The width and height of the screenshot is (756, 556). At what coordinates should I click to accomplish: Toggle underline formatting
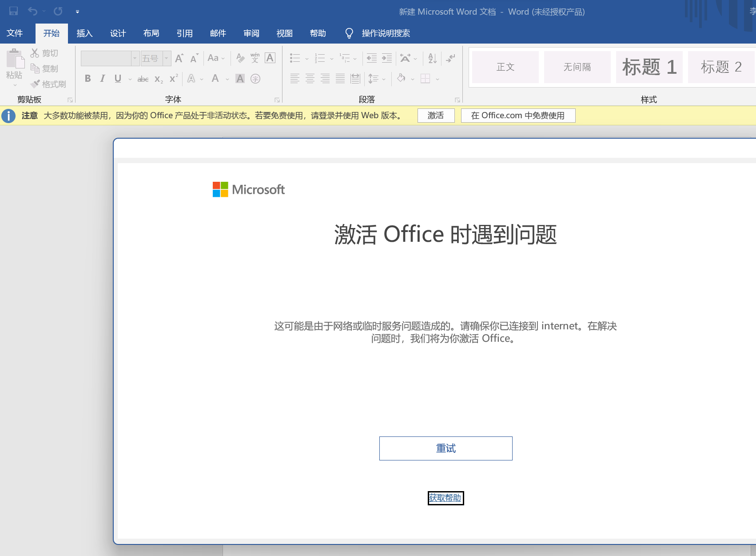tap(118, 79)
